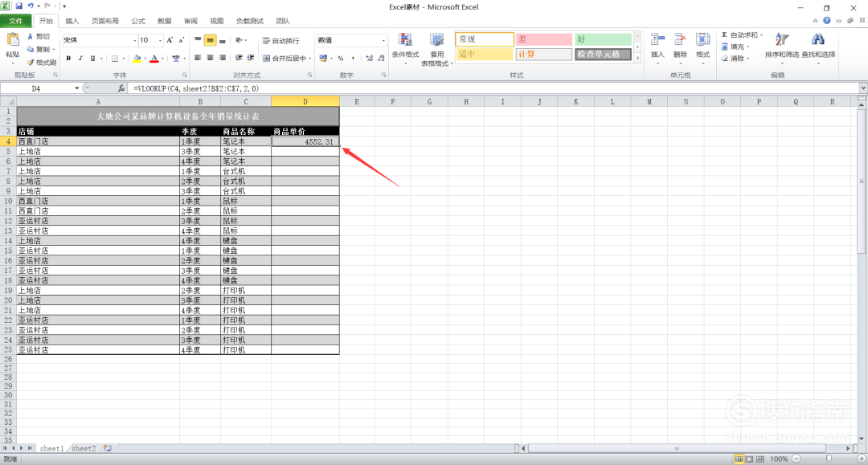Image resolution: width=868 pixels, height=465 pixels.
Task: Open the File (文件) tab
Action: pos(15,21)
